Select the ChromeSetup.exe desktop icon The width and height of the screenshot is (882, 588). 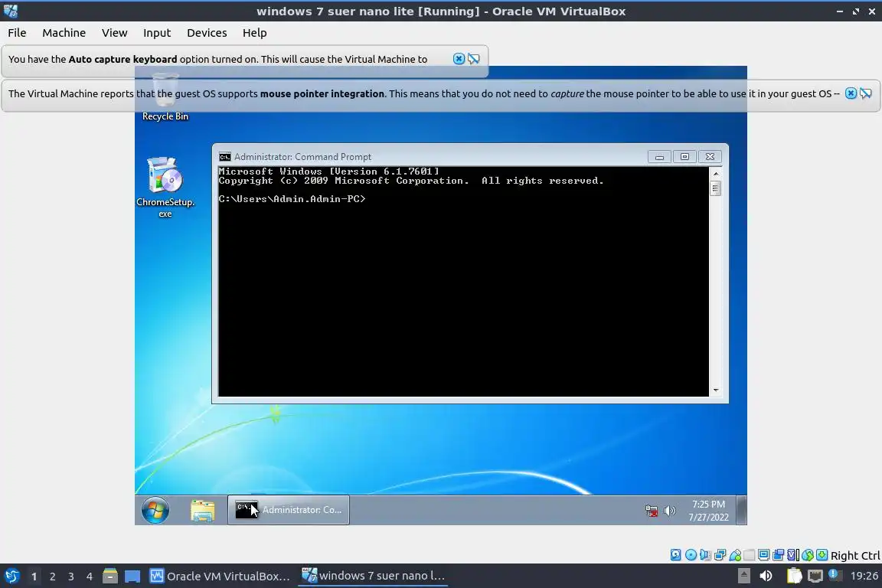pyautogui.click(x=165, y=188)
